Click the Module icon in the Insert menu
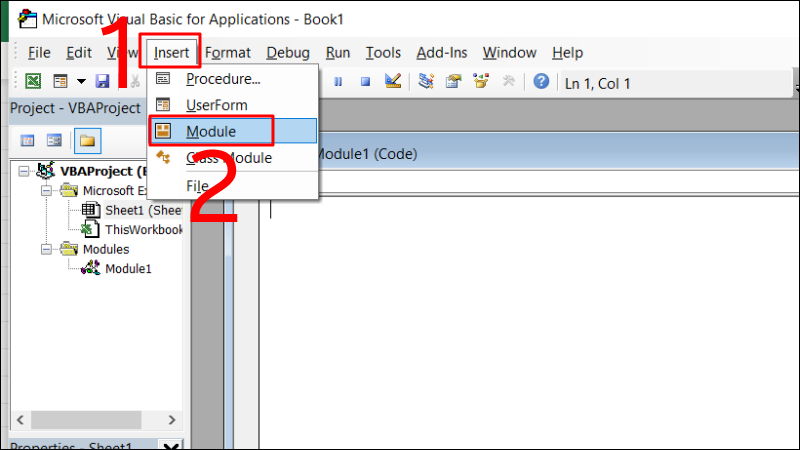This screenshot has height=450, width=800. 163,131
